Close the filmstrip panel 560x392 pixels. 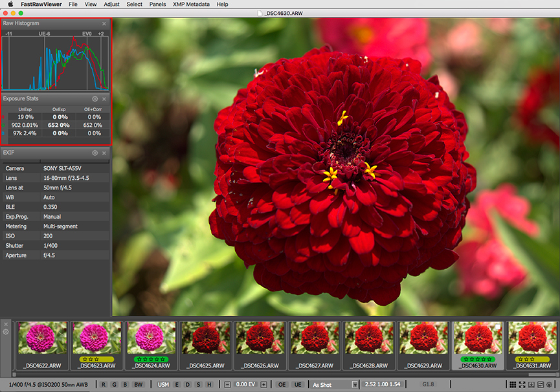(6, 323)
